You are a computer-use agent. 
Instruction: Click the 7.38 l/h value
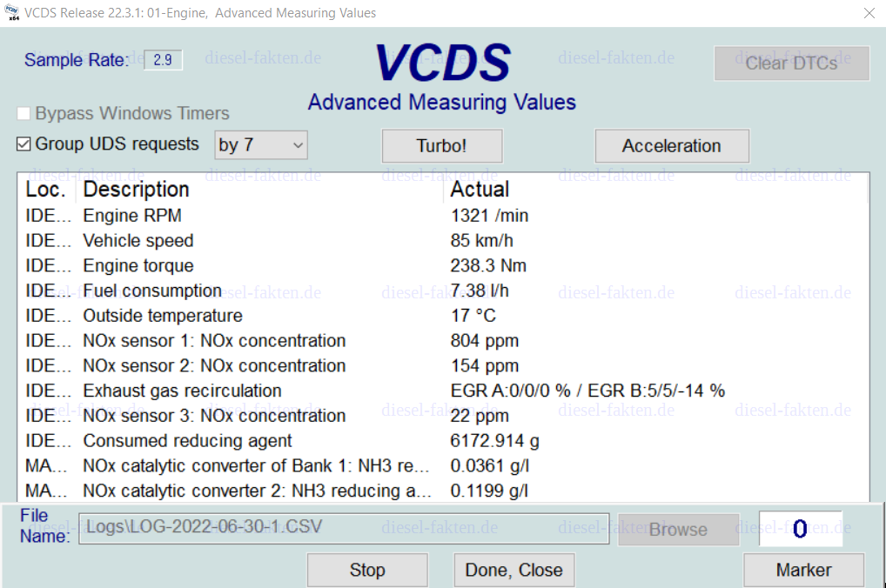480,291
